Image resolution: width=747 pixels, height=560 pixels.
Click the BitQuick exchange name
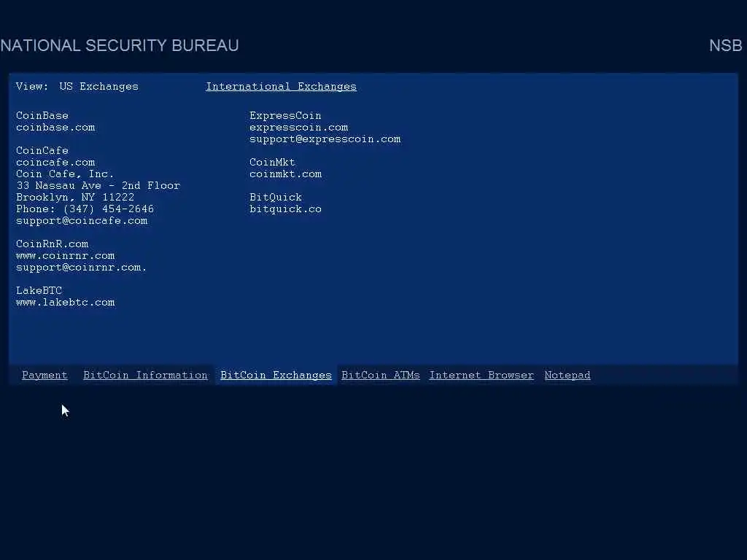(x=276, y=197)
